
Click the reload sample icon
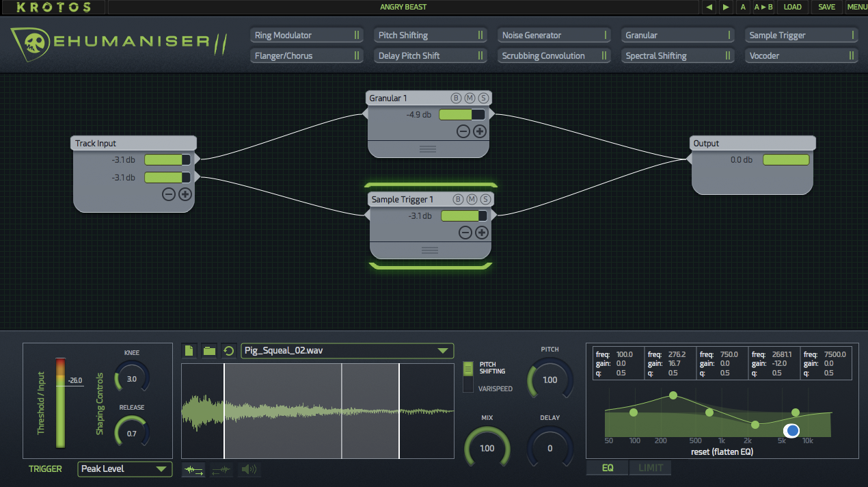pyautogui.click(x=228, y=350)
